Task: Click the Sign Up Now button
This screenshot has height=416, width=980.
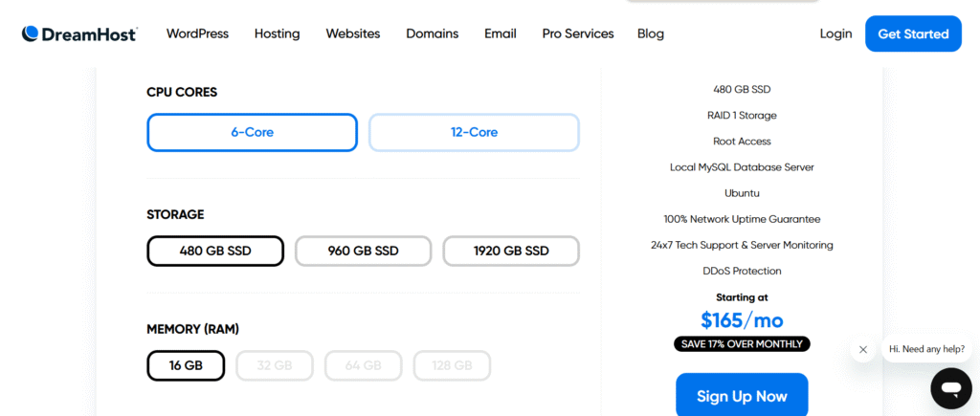Action: coord(742,396)
